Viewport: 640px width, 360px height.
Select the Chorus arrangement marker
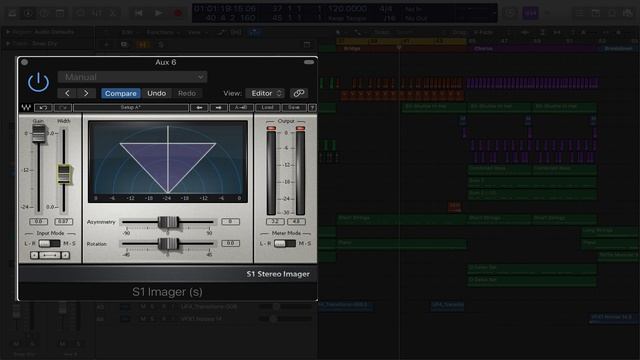531,49
